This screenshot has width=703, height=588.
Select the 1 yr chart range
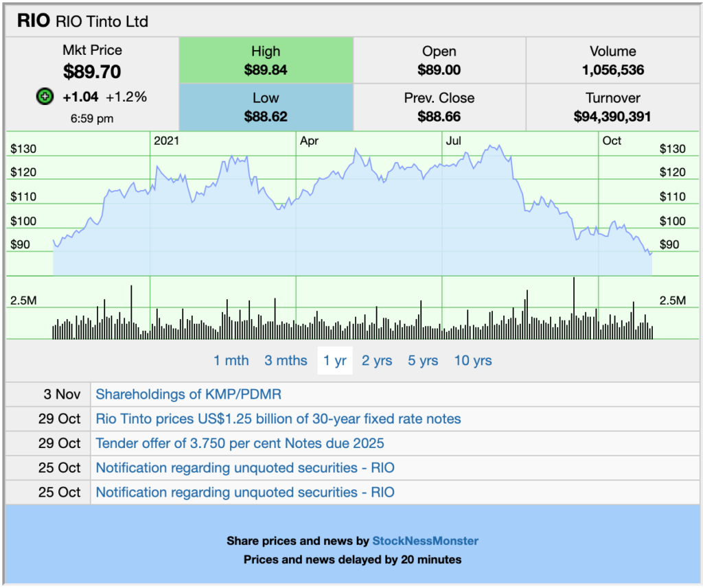(x=335, y=360)
